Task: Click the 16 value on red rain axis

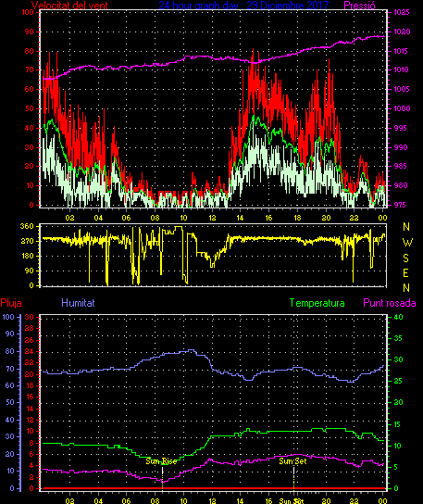Action: 30,397
